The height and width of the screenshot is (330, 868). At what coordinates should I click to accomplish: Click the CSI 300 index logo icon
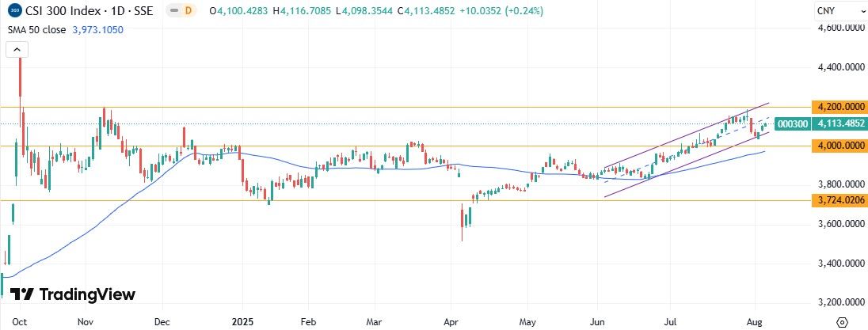click(x=12, y=10)
